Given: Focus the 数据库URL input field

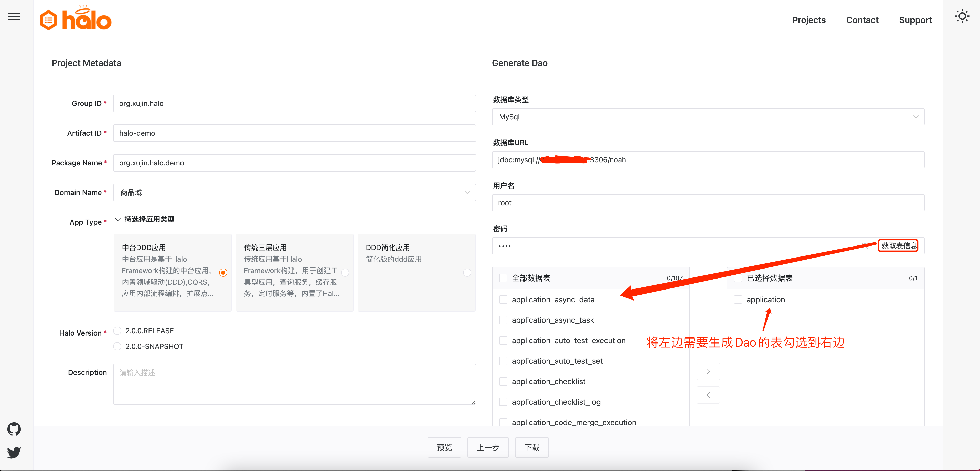Looking at the screenshot, I should pos(708,160).
